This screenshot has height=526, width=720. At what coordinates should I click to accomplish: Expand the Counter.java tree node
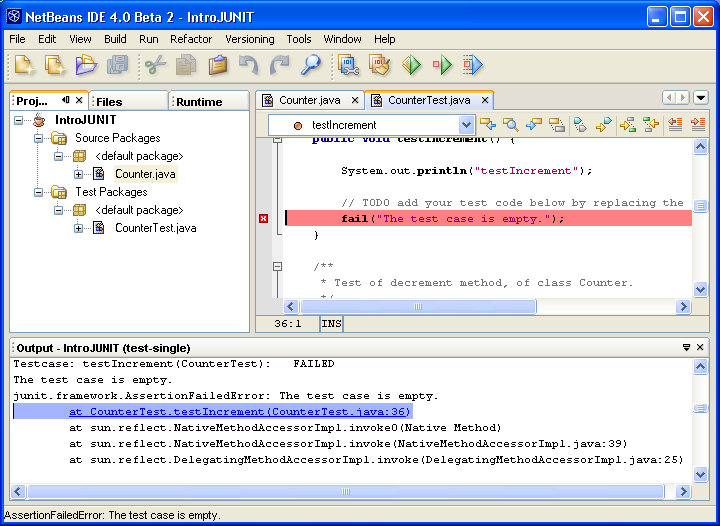(79, 174)
